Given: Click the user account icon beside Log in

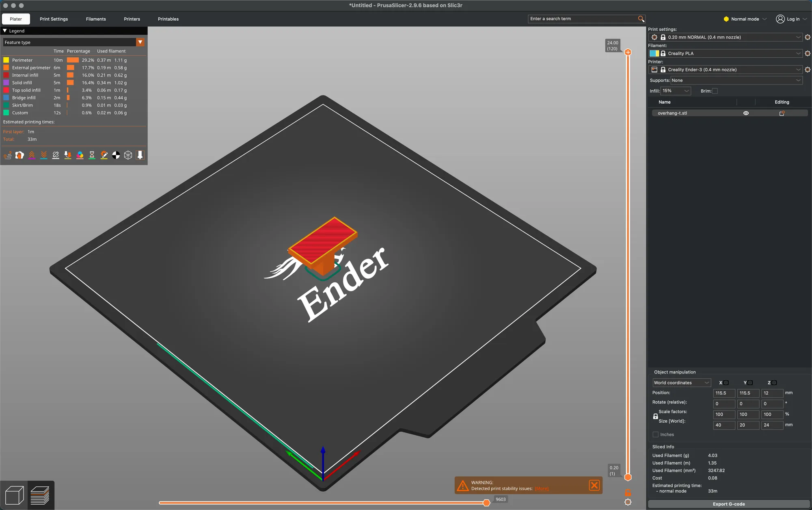Looking at the screenshot, I should [780, 19].
